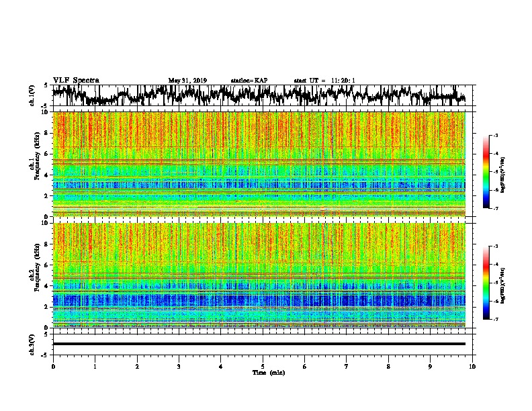Viewport: 532px width, 411px height.
Task: Click the "ch.1(V)" waveform axis label
Action: 32,95
